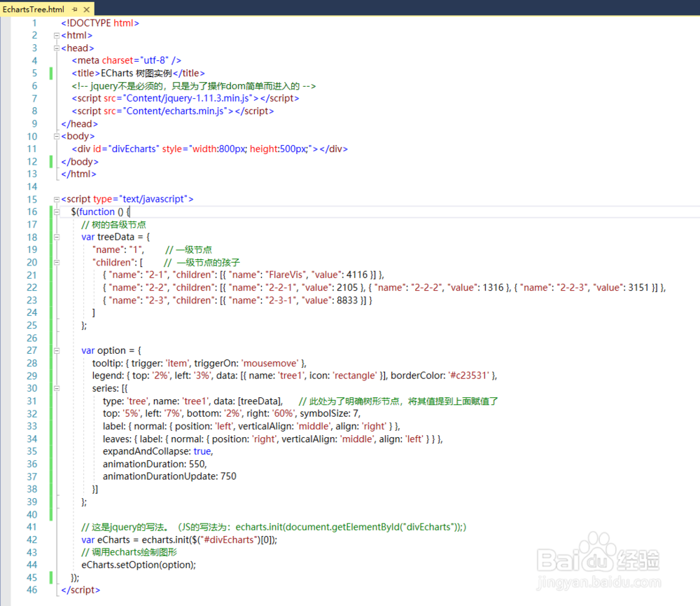Viewport: 700px width, 606px height.
Task: Collapse the <script> block on line 15
Action: coord(57,200)
